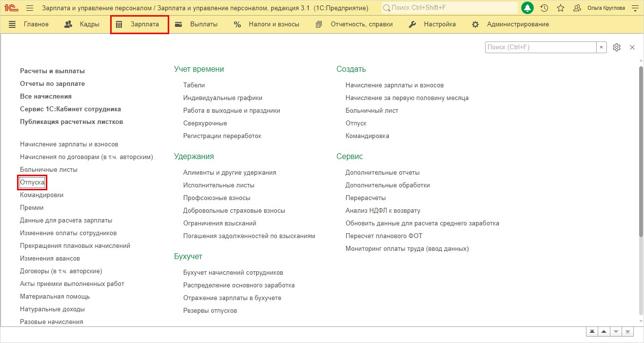Image resolution: width=644 pixels, height=343 pixels.
Task: Open the Отпуска list
Action: coord(32,182)
